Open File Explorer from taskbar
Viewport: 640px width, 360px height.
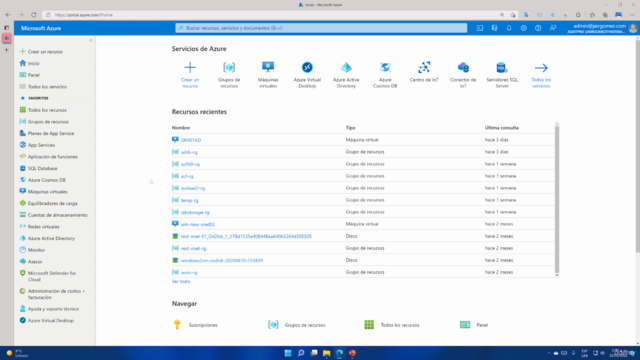[327, 353]
